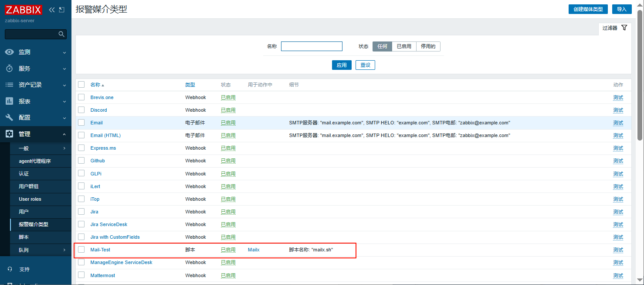Check the Brevis.one row checkbox
Viewport: 644px width, 285px height.
click(81, 97)
